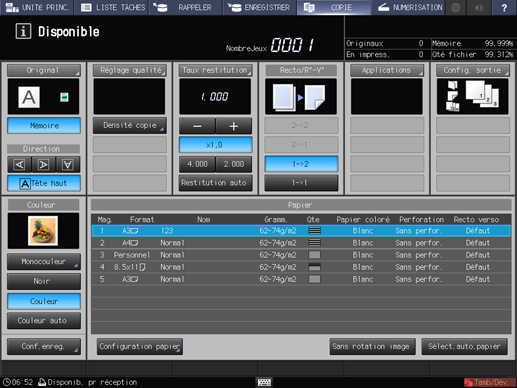Click the fruit color preview thumbnail
Screen dimensions: 517x388
pyautogui.click(x=43, y=231)
